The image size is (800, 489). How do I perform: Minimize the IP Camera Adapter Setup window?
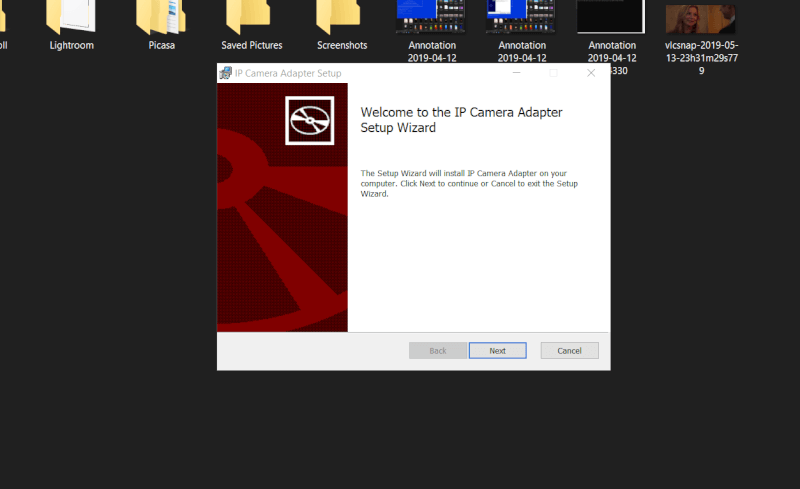click(x=516, y=73)
